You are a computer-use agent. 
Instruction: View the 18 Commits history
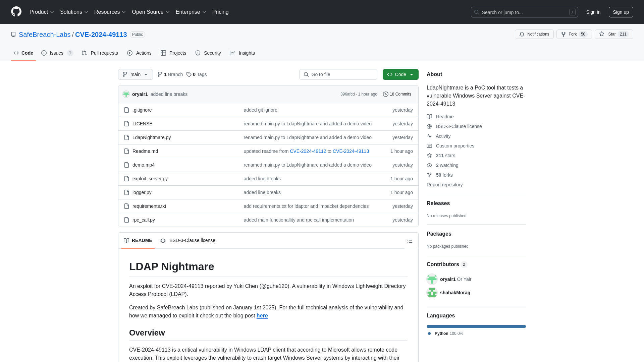point(397,94)
